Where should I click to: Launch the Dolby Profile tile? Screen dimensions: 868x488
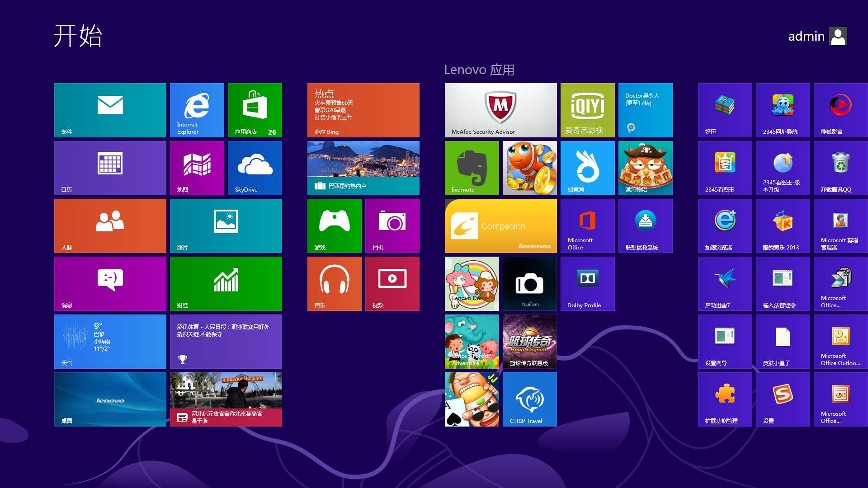[587, 283]
